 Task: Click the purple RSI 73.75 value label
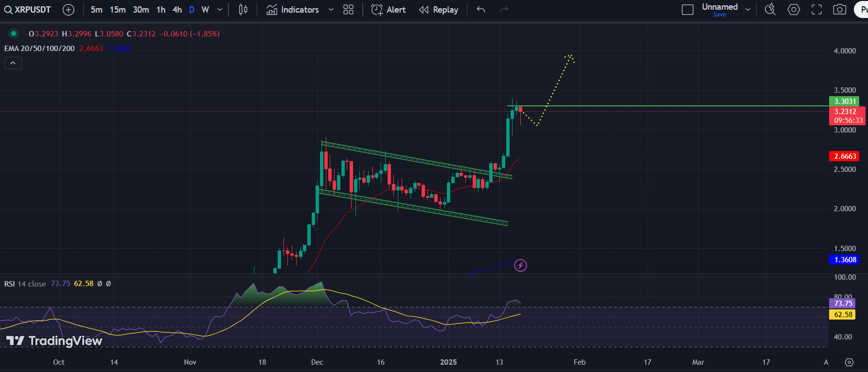[x=843, y=304]
